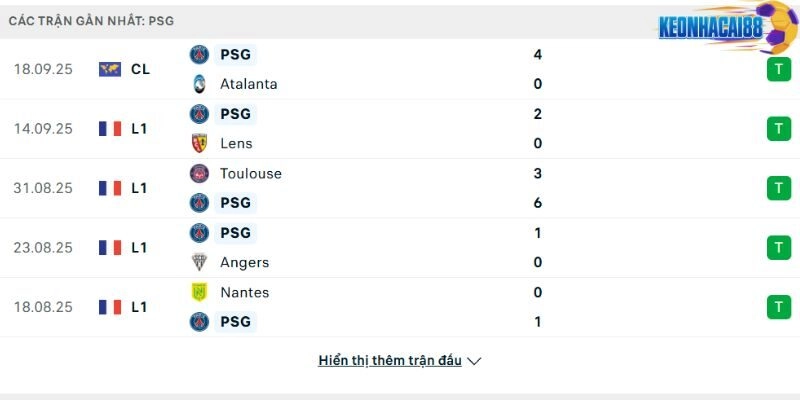Click the Toulouse club crest icon
The height and width of the screenshot is (400, 800).
[199, 173]
